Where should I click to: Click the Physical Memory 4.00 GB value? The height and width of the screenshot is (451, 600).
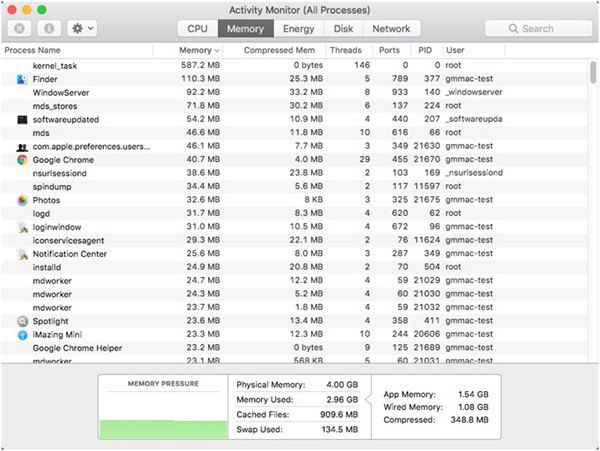point(342,385)
